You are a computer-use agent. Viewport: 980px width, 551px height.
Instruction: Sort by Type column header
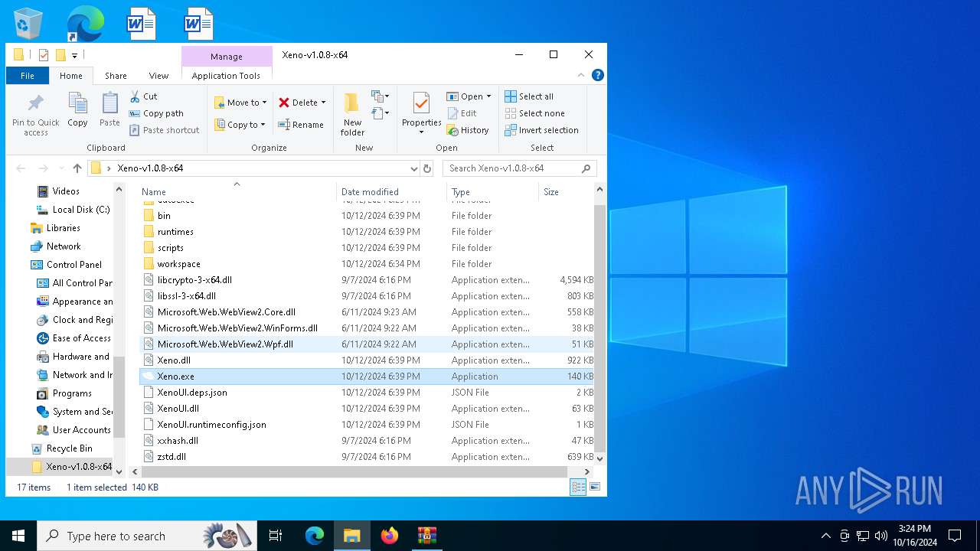[492, 191]
